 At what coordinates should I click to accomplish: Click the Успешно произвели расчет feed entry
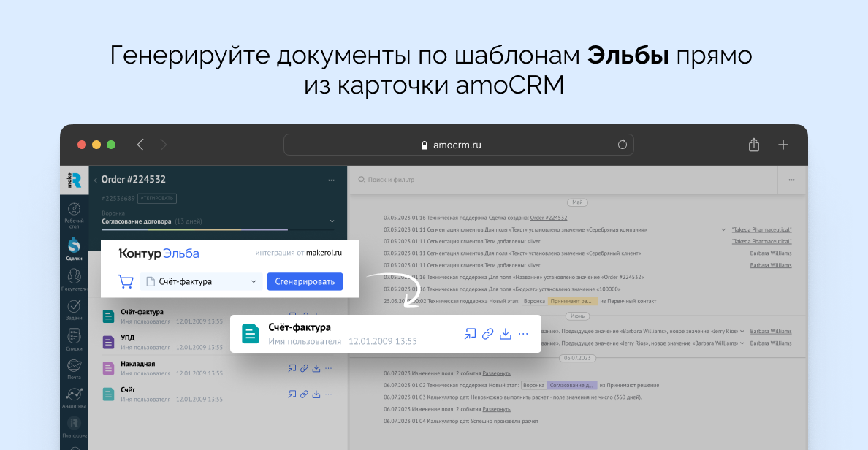click(x=461, y=422)
